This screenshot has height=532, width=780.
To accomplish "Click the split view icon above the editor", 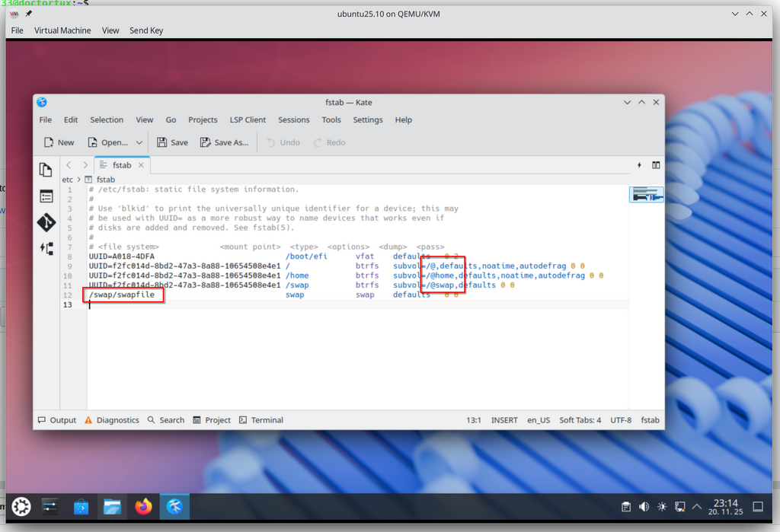I will pos(656,165).
